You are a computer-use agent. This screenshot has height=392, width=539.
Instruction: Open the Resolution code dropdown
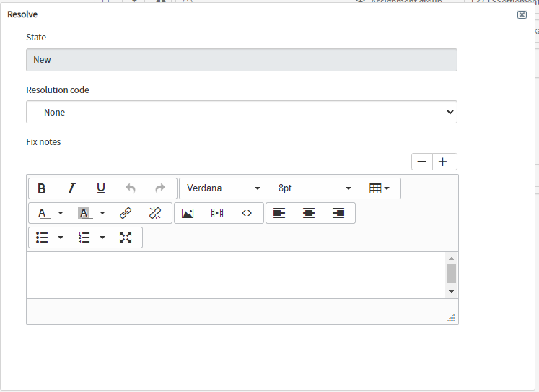point(241,112)
